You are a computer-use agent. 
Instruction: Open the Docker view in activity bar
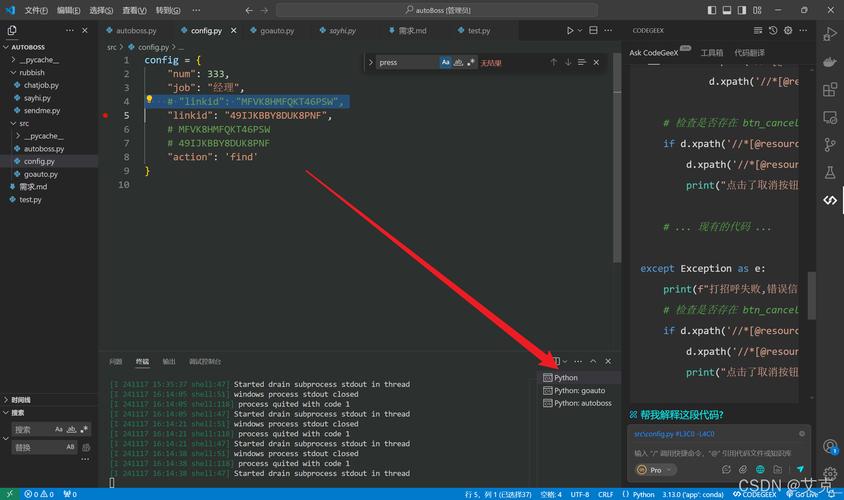click(830, 62)
